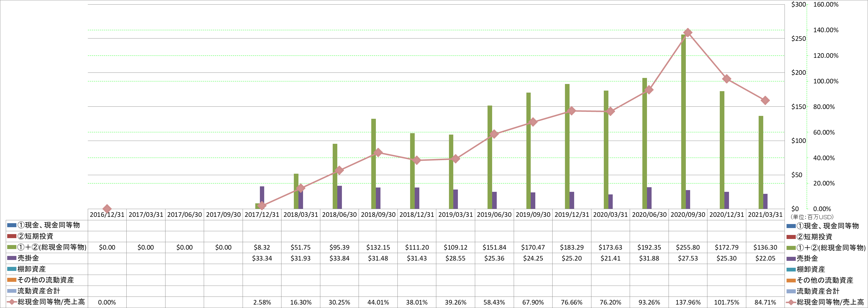Click the $31.88 cell under 2020/06/30

coord(649,258)
